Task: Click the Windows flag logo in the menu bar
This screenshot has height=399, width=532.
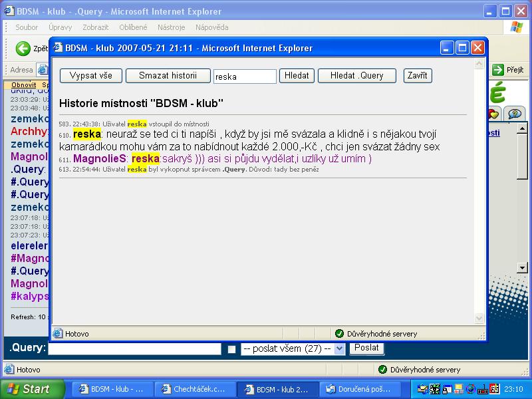Action: (516, 27)
